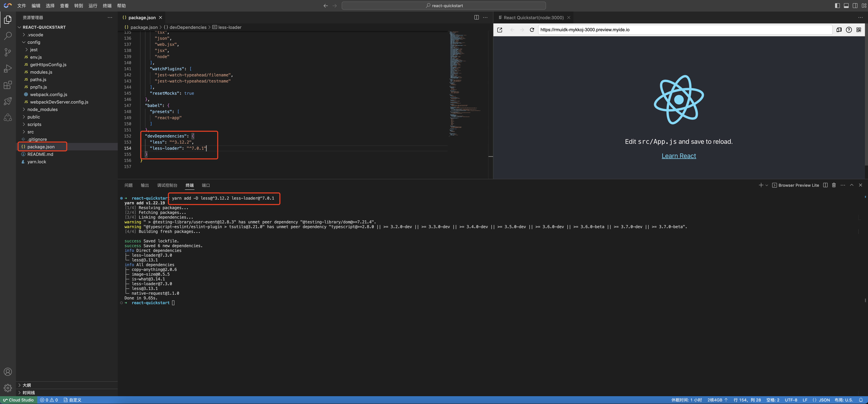The height and width of the screenshot is (404, 868).
Task: Open the Search view in activity bar
Action: pos(8,36)
